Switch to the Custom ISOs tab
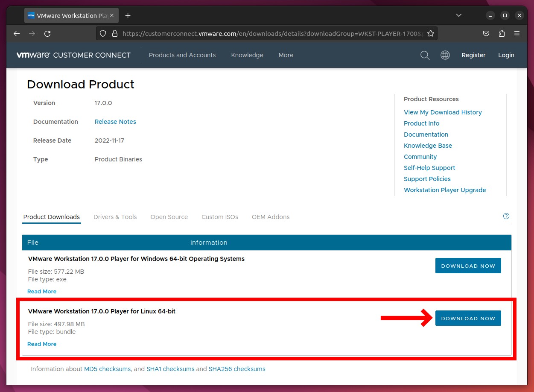534x392 pixels. (220, 217)
